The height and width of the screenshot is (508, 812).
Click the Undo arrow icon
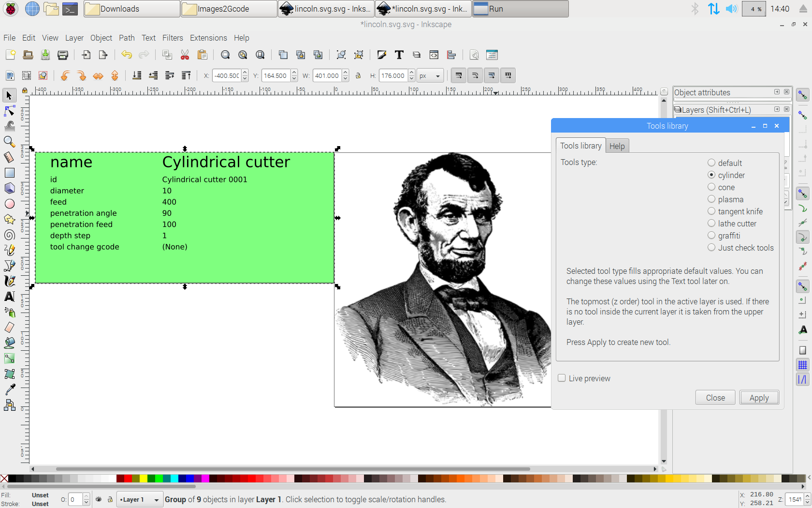[127, 55]
